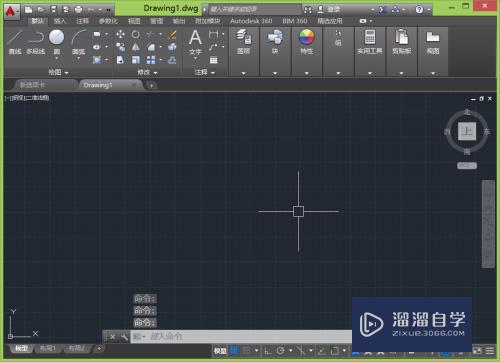Viewport: 500px width, 362px height.
Task: Switch to the Autodesk 360 ribbon tab
Action: 251,21
